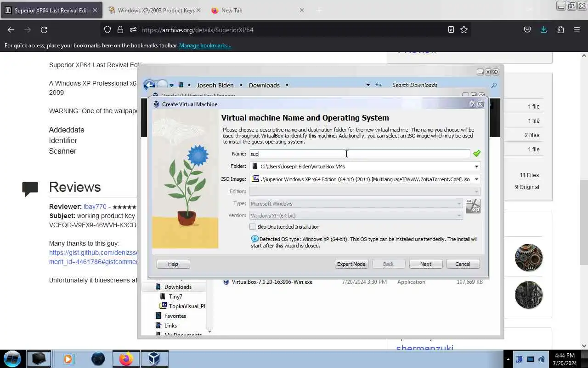
Task: Open Firefox downloads panel
Action: (x=544, y=29)
